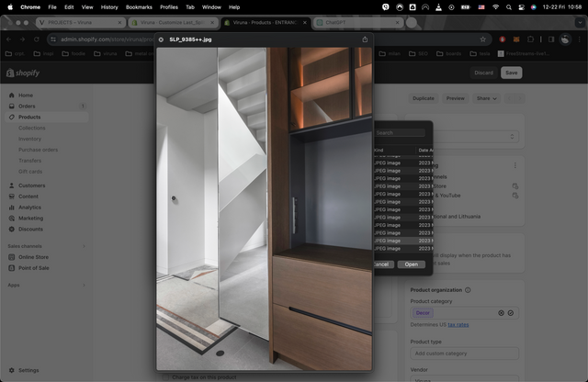Open Analytics from the sidebar

tap(29, 208)
